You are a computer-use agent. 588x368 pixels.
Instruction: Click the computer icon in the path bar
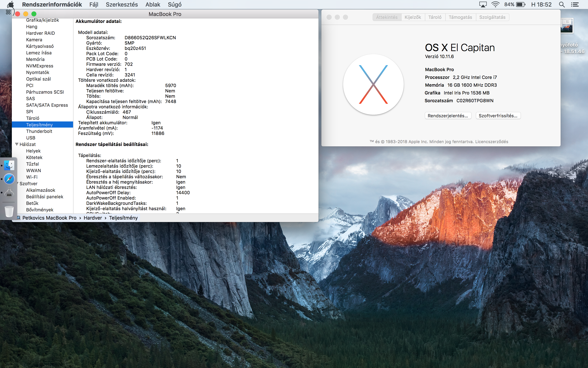(x=18, y=218)
